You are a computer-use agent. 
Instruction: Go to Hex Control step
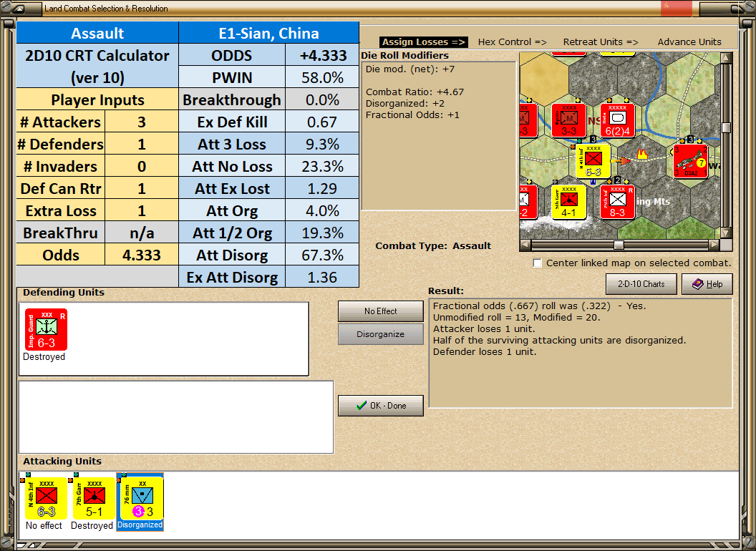(x=512, y=42)
